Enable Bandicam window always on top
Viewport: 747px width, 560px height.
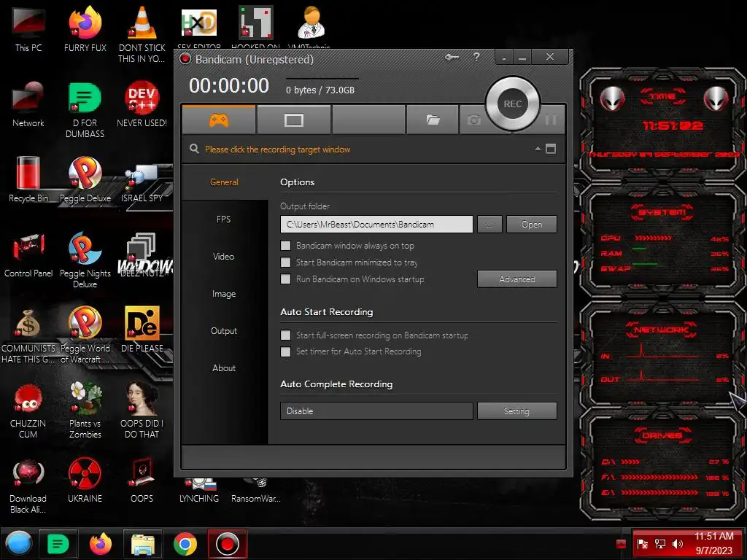285,246
